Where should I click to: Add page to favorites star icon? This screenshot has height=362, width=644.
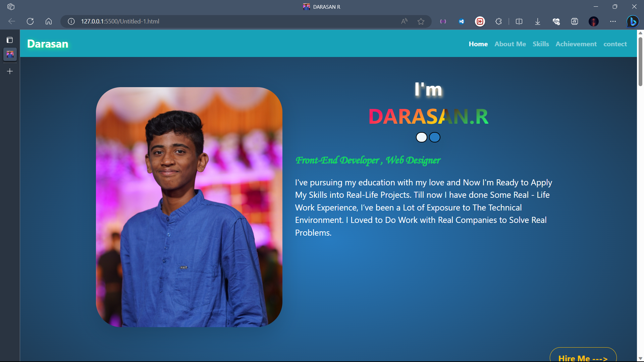pos(421,21)
